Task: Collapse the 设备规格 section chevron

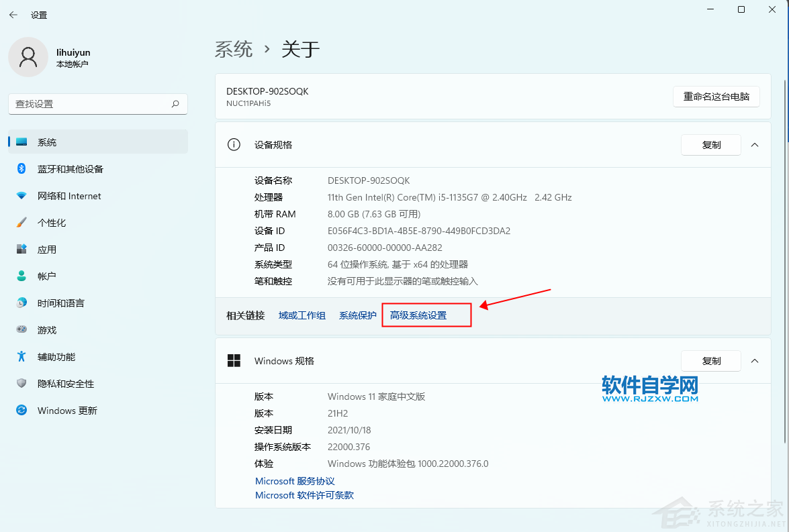Action: point(755,145)
